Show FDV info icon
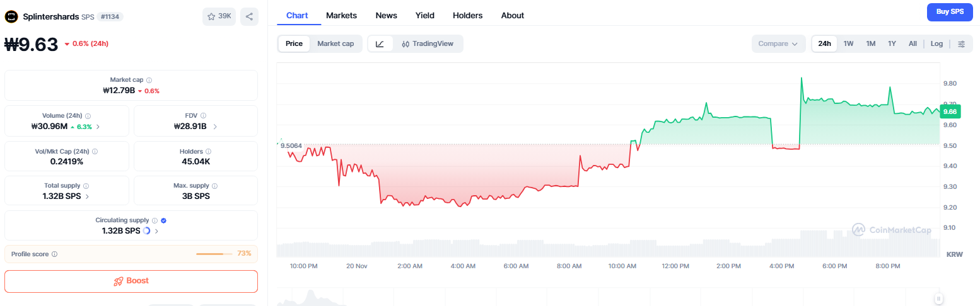The width and height of the screenshot is (980, 306). click(203, 116)
